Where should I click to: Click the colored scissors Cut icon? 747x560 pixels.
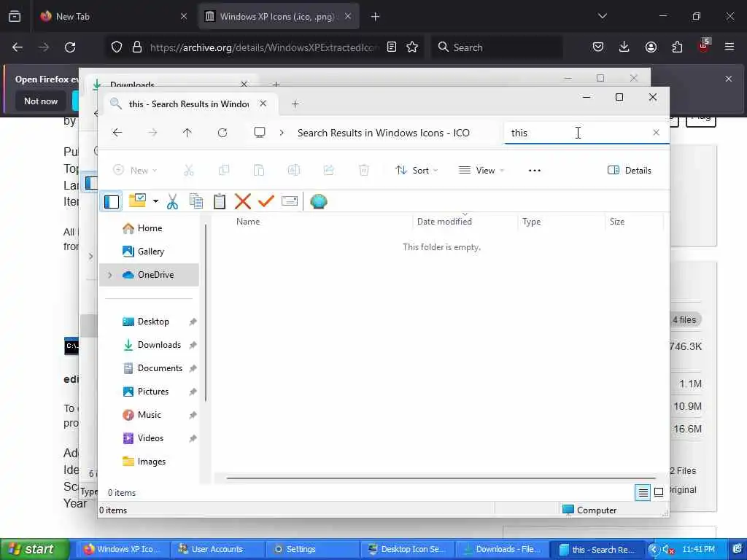click(172, 201)
